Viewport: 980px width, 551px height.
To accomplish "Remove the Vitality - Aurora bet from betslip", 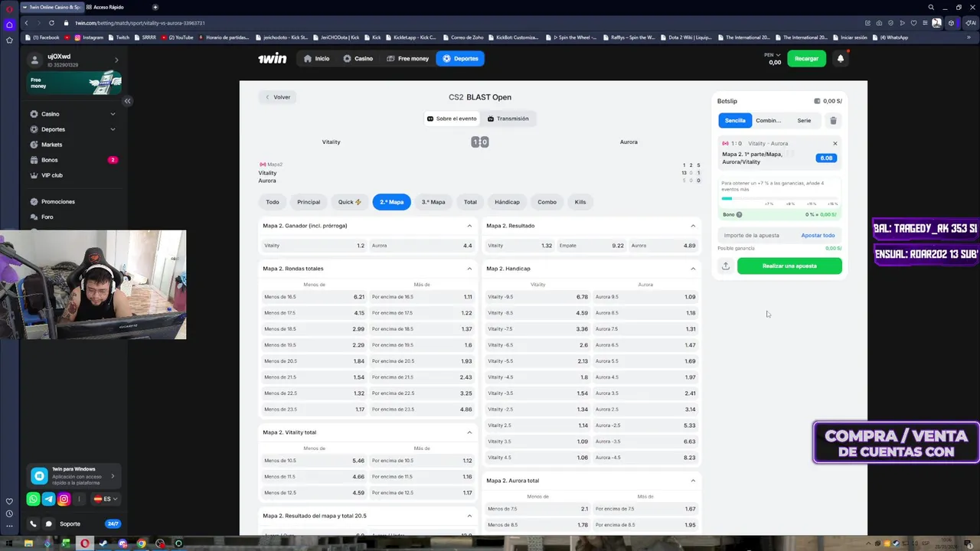I will (x=835, y=143).
